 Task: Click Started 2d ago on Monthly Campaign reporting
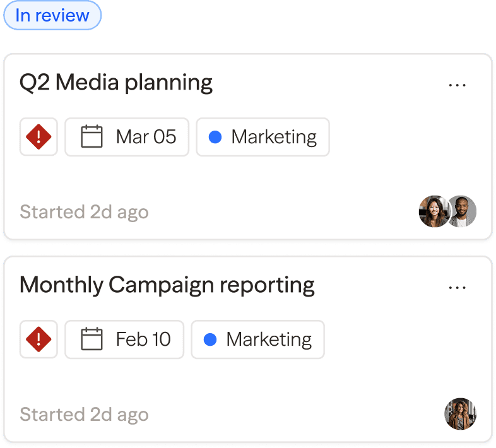point(84,415)
